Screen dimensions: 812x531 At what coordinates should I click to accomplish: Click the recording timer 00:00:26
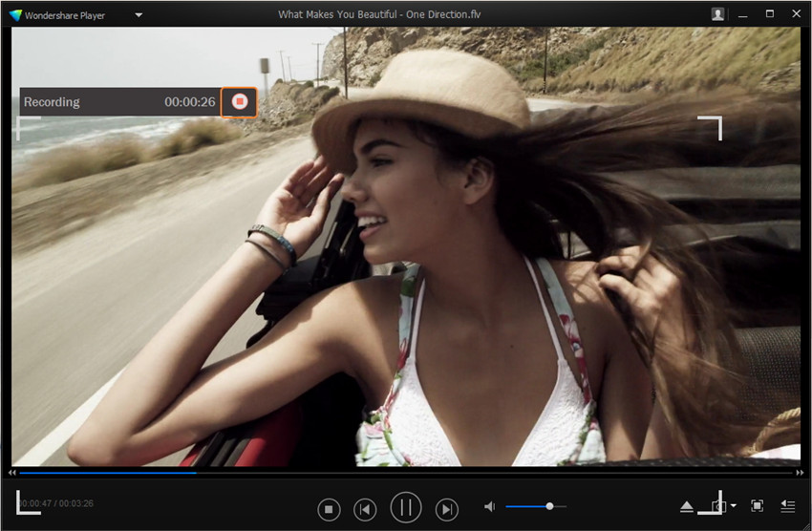tap(189, 102)
